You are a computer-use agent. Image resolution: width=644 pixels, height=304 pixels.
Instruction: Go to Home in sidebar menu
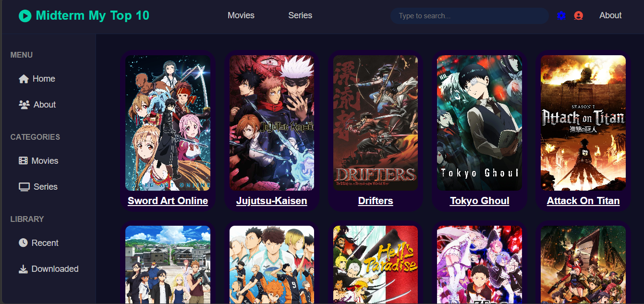point(44,79)
